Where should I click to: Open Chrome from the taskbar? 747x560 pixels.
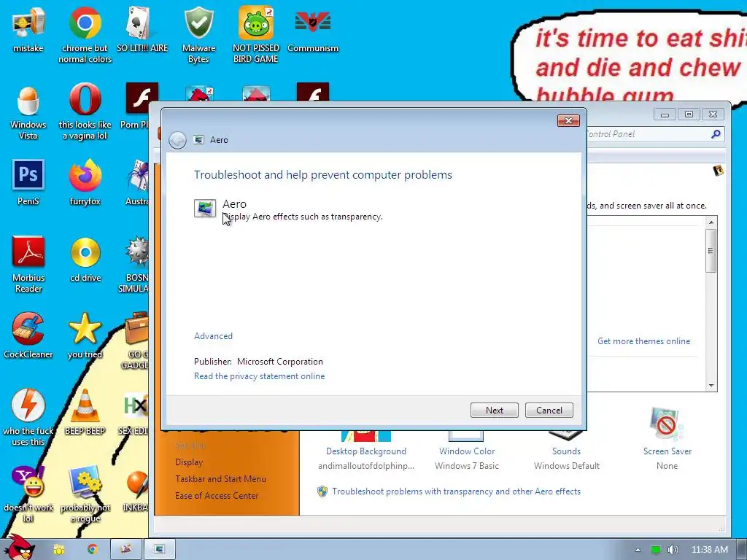coord(93,550)
